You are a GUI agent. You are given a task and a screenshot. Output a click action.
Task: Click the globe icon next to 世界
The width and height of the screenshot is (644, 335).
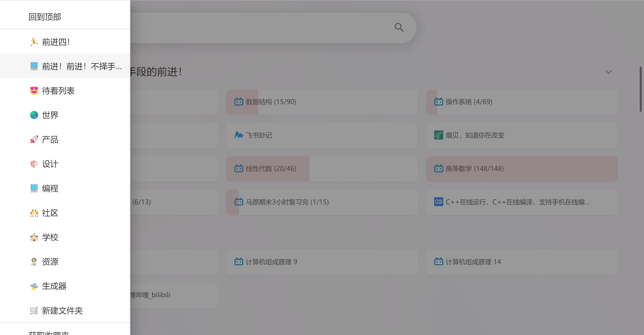34,115
